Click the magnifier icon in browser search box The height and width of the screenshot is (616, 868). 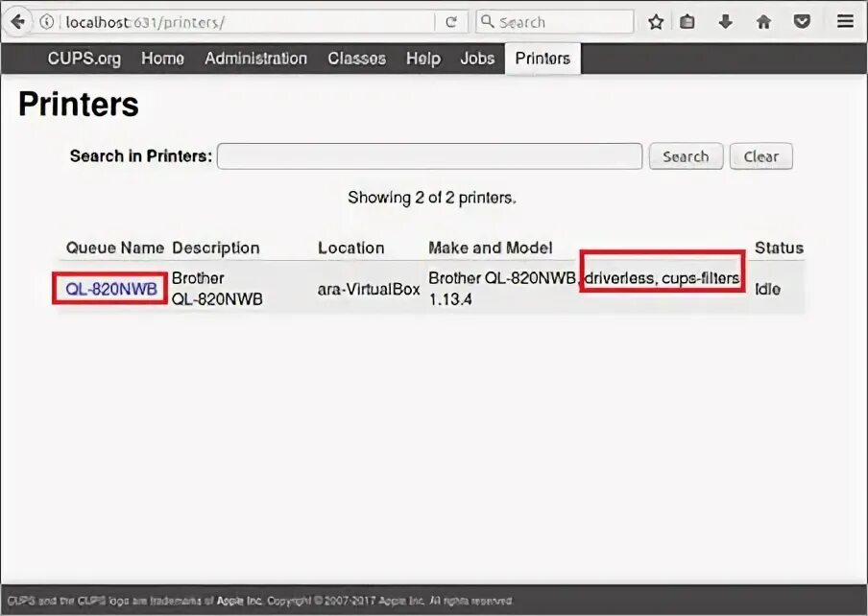coord(487,21)
